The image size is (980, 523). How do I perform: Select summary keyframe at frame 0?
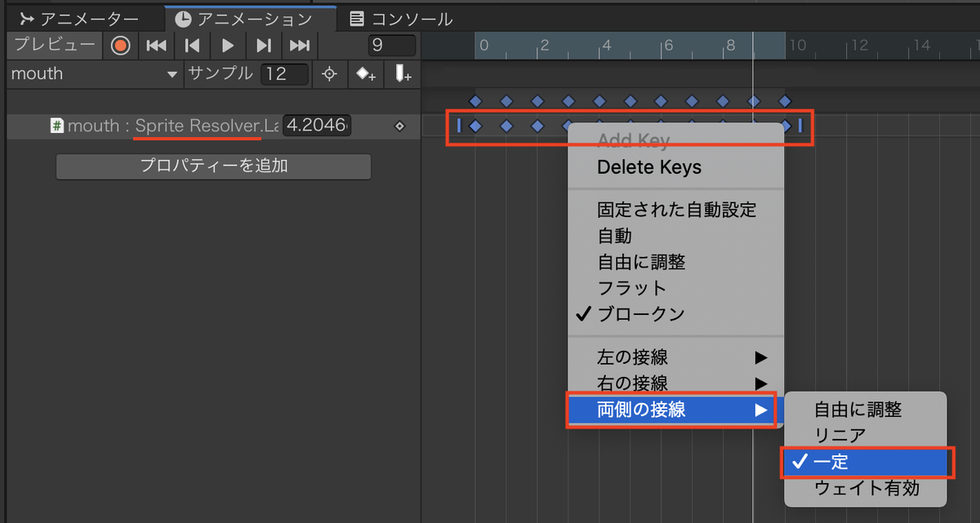475,101
